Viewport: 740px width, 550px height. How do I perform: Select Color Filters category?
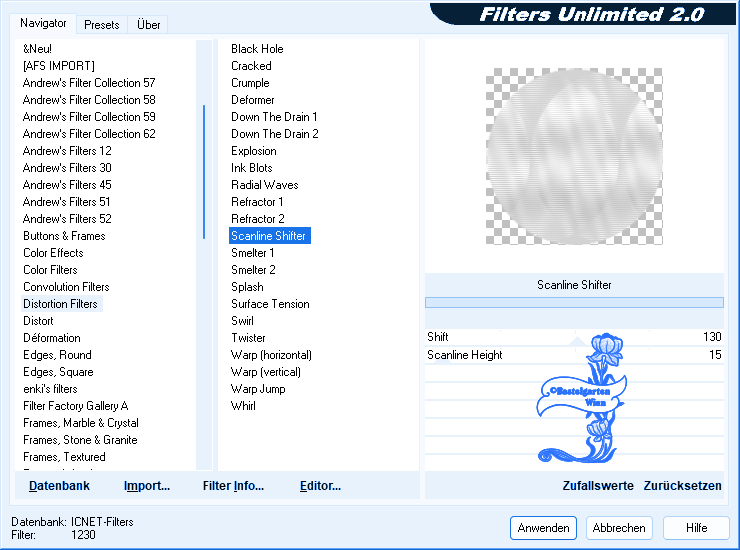50,270
